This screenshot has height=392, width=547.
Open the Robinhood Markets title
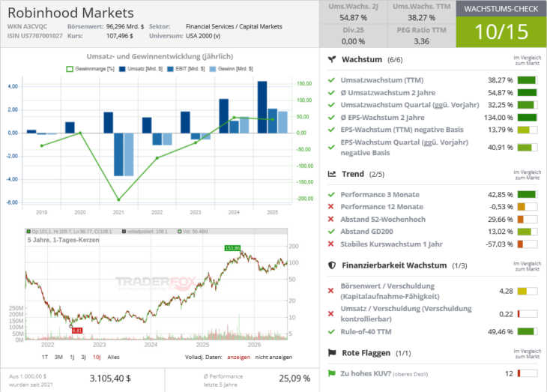[71, 13]
